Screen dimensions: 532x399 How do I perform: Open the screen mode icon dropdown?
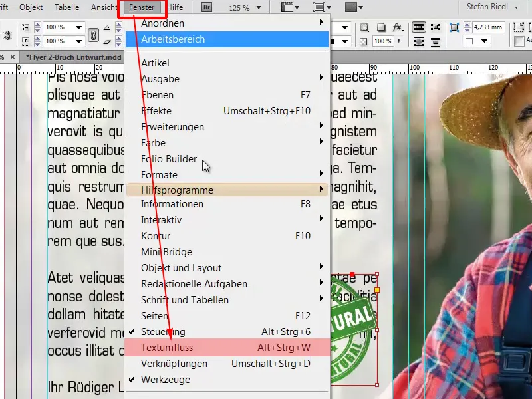(322, 7)
